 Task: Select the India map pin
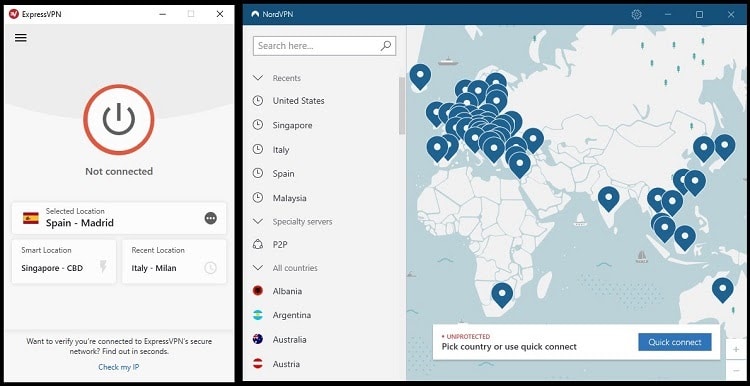point(608,198)
